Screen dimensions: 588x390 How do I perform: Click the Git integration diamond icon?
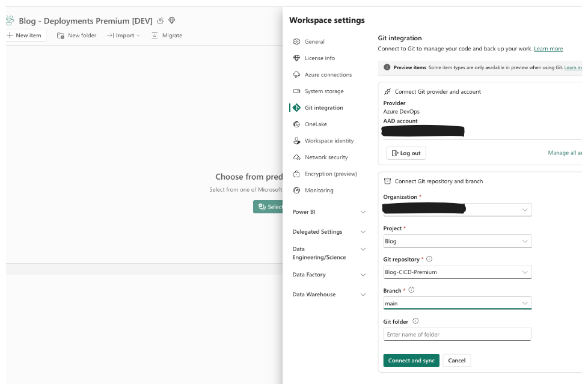tap(296, 108)
